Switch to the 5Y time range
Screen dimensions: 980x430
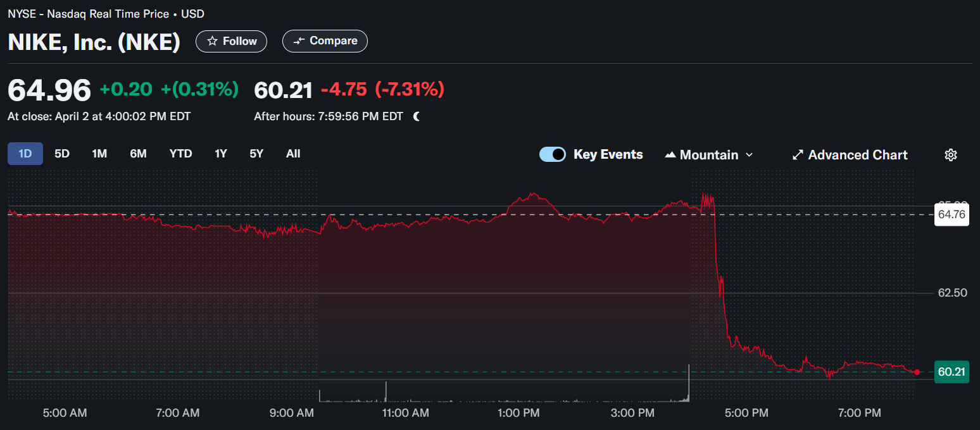[x=256, y=154]
